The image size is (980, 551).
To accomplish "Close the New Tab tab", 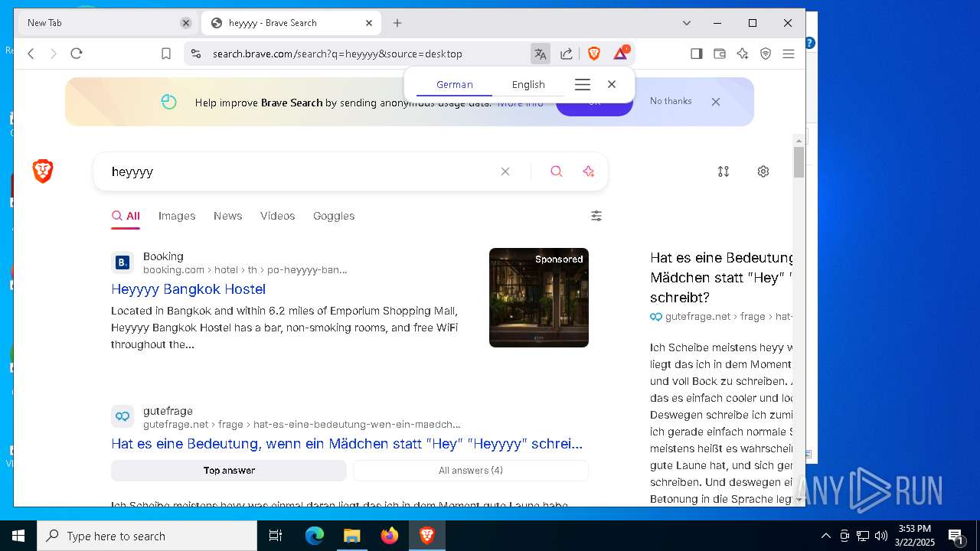I will (x=186, y=23).
